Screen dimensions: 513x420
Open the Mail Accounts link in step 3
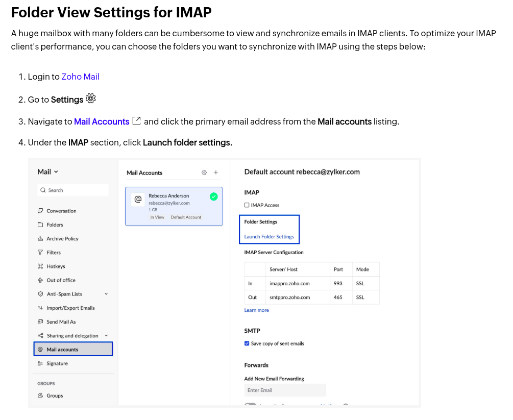pos(102,121)
